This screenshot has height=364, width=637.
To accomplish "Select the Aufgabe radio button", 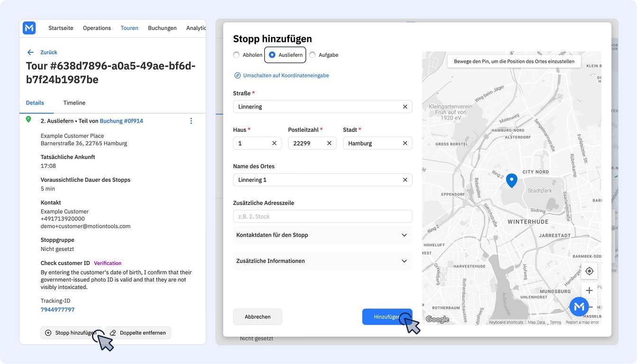I will [x=312, y=55].
